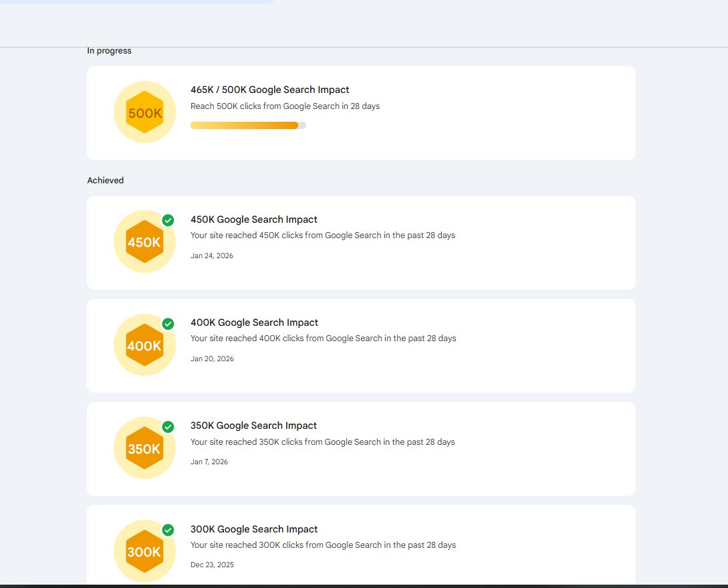
Task: Select '300K Google Search Impact' heading
Action: point(254,529)
